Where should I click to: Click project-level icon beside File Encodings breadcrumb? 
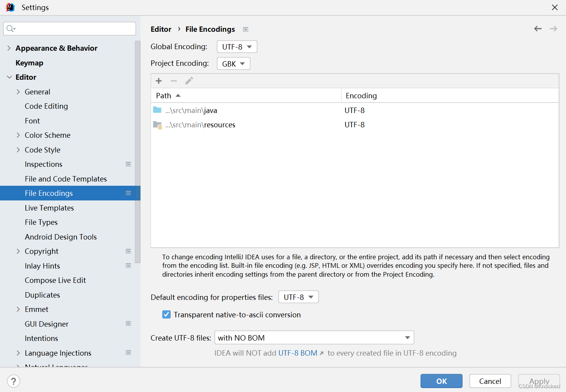pos(245,29)
